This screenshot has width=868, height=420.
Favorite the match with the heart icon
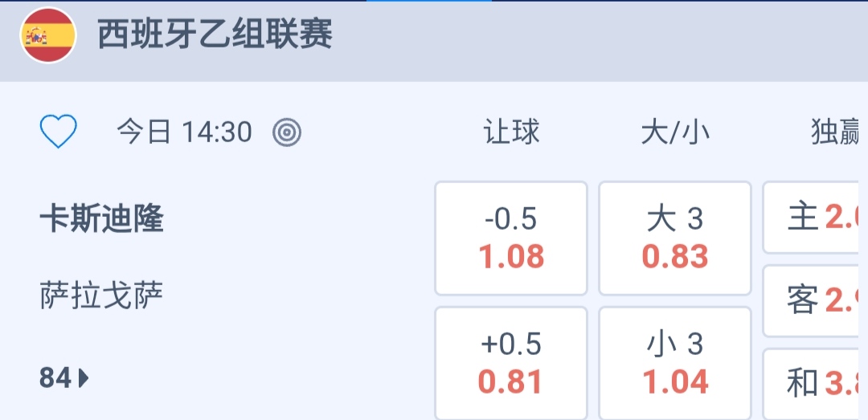(x=59, y=132)
